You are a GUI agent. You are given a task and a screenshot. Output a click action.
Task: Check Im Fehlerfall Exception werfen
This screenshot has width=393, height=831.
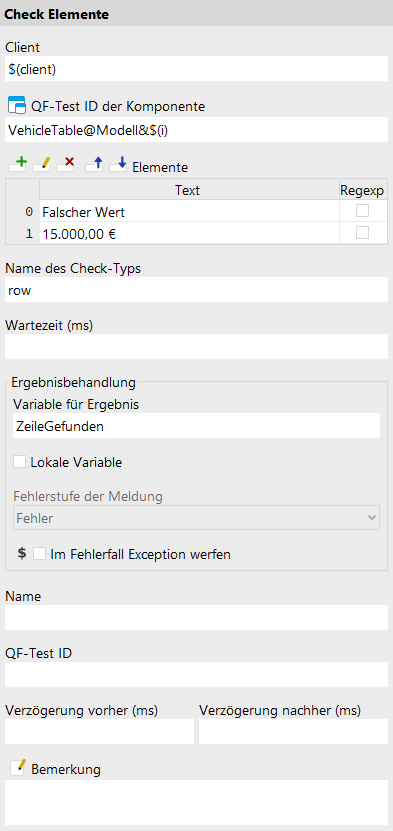coord(39,554)
